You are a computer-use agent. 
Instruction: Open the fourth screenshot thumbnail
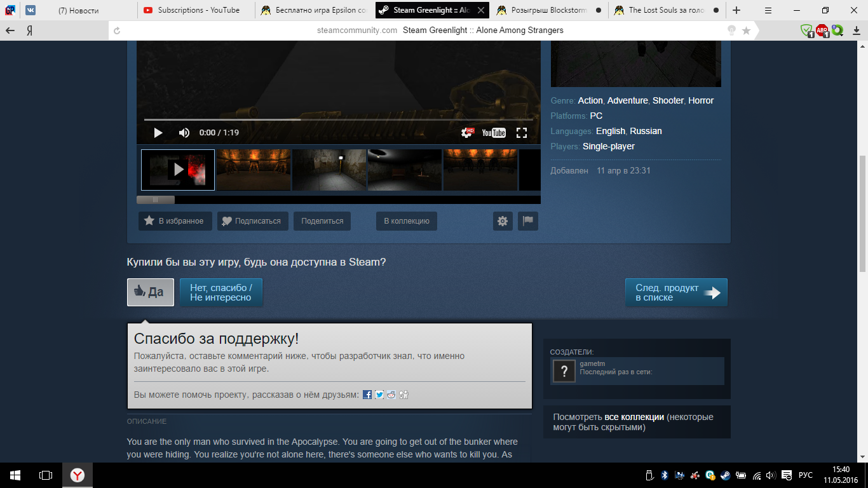(x=405, y=170)
